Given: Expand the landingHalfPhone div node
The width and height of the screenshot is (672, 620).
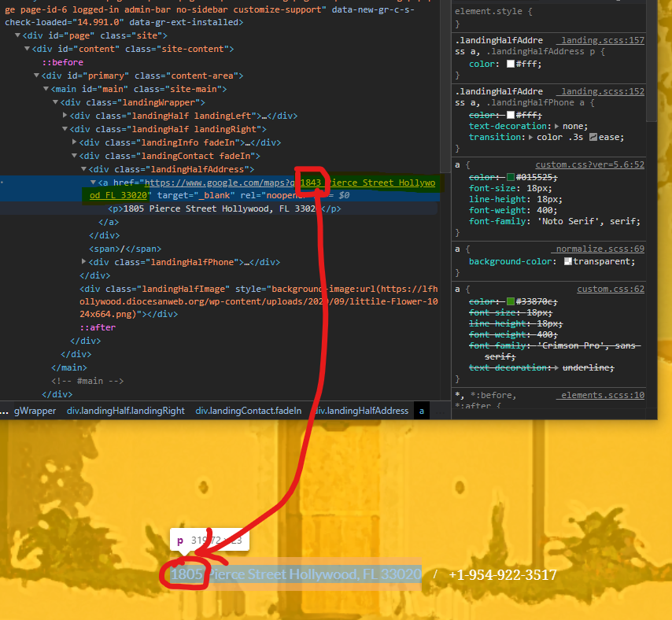Looking at the screenshot, I should tap(84, 262).
